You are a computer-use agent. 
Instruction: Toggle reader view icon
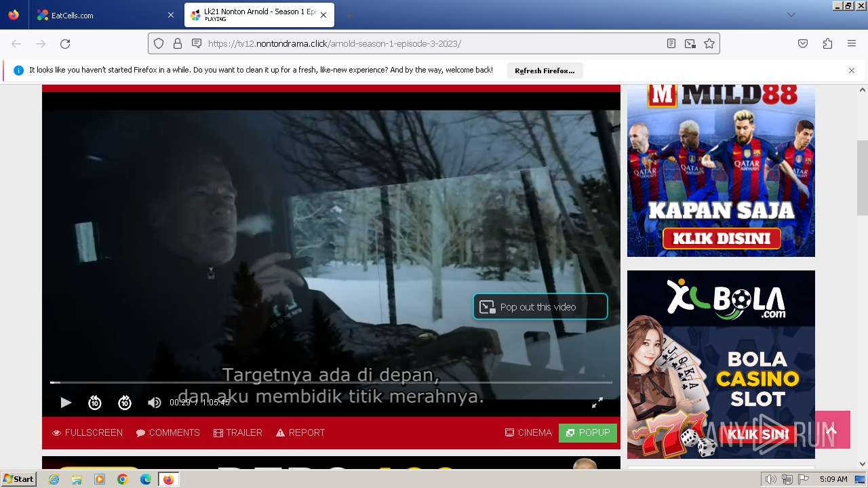671,43
